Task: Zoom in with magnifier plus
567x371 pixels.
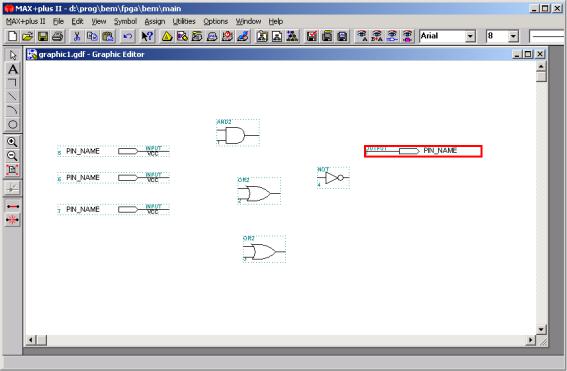Action: coord(13,142)
